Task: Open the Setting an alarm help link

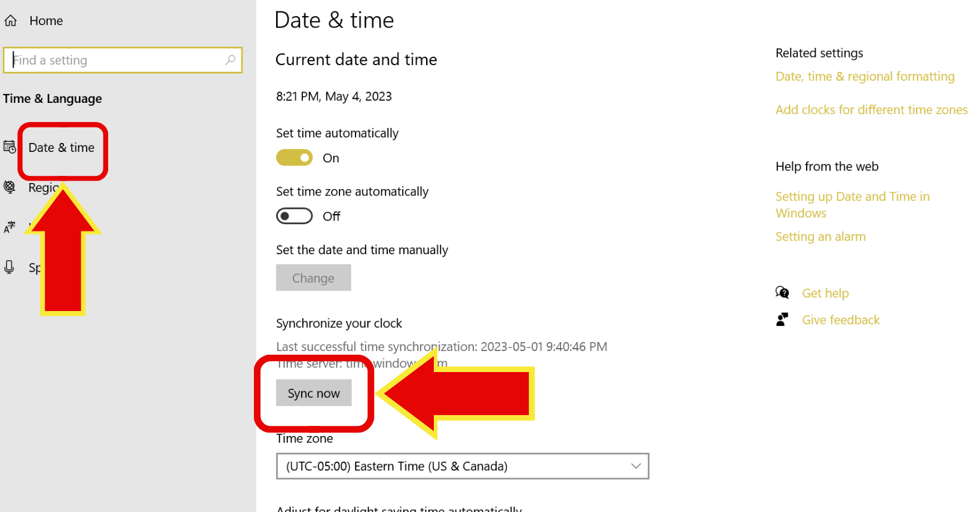Action: [820, 236]
